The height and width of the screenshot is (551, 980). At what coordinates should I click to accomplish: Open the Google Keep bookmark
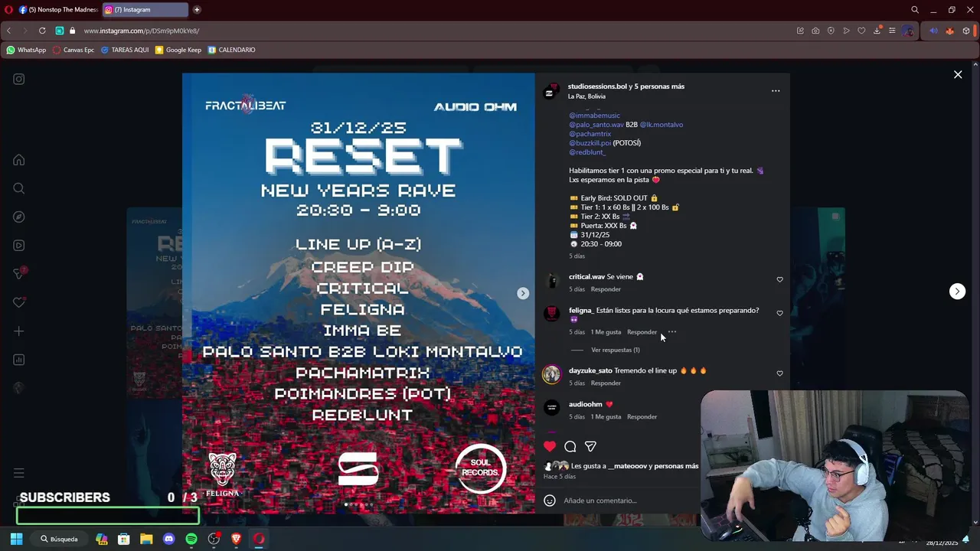pyautogui.click(x=178, y=50)
